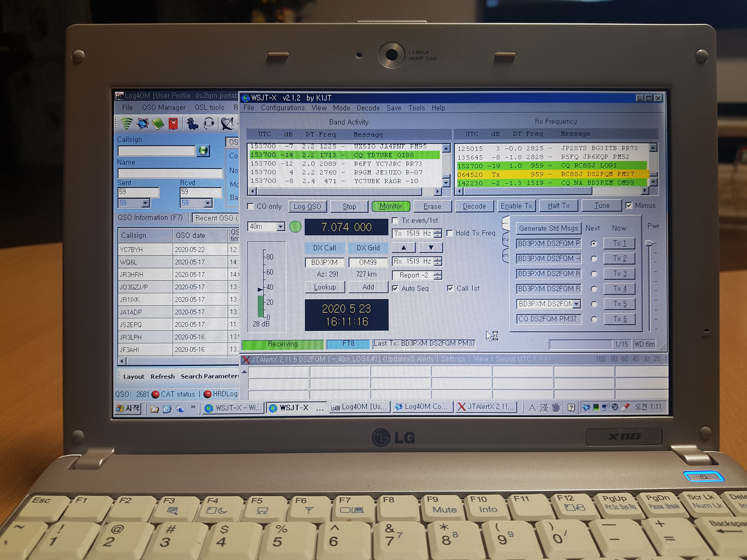Click the red mailbox QSL icon
Viewport: 747px width, 560px height.
[174, 124]
